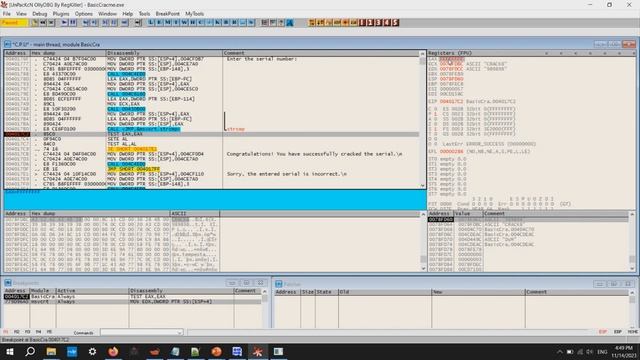Select breakpoint row 'MOV EDX,DWORD PTR SS:[ESP+4]'
The width and height of the screenshot is (640, 360).
(x=133, y=302)
